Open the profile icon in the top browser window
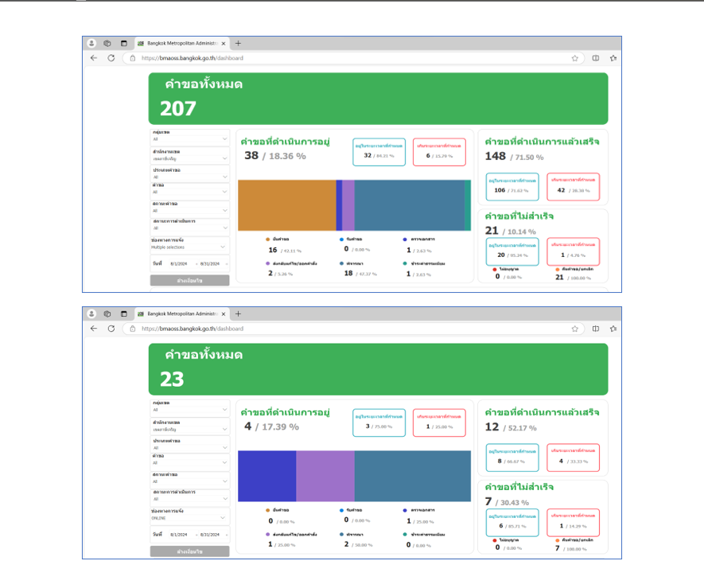This screenshot has width=704, height=588. tap(91, 44)
